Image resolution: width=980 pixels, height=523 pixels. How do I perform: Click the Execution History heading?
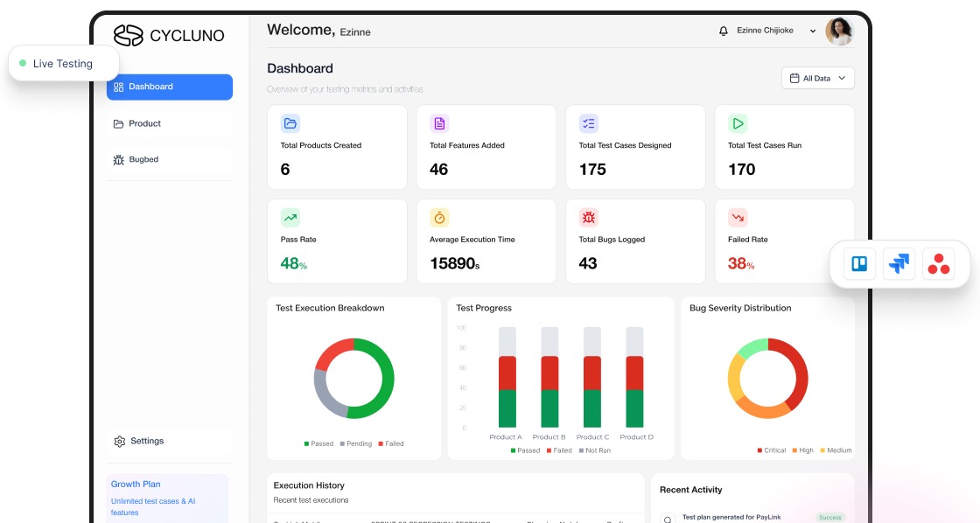(309, 485)
